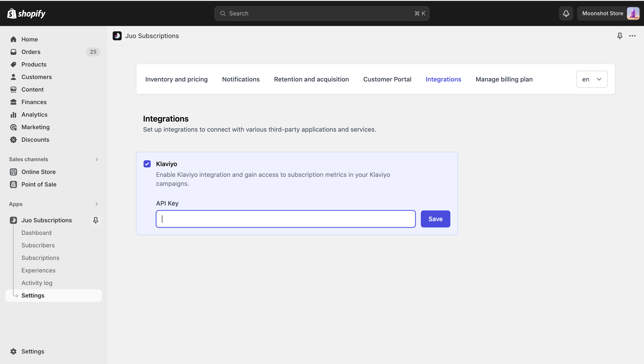Screen dimensions: 644x364
Task: Click the Orders sidebar icon
Action: pos(13,52)
